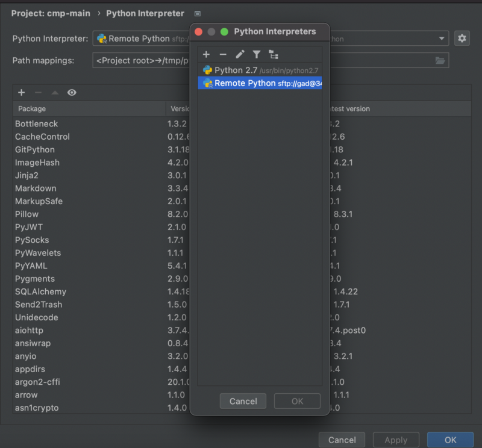Image resolution: width=482 pixels, height=448 pixels.
Task: Sort by Latest version column header
Action: click(399, 109)
